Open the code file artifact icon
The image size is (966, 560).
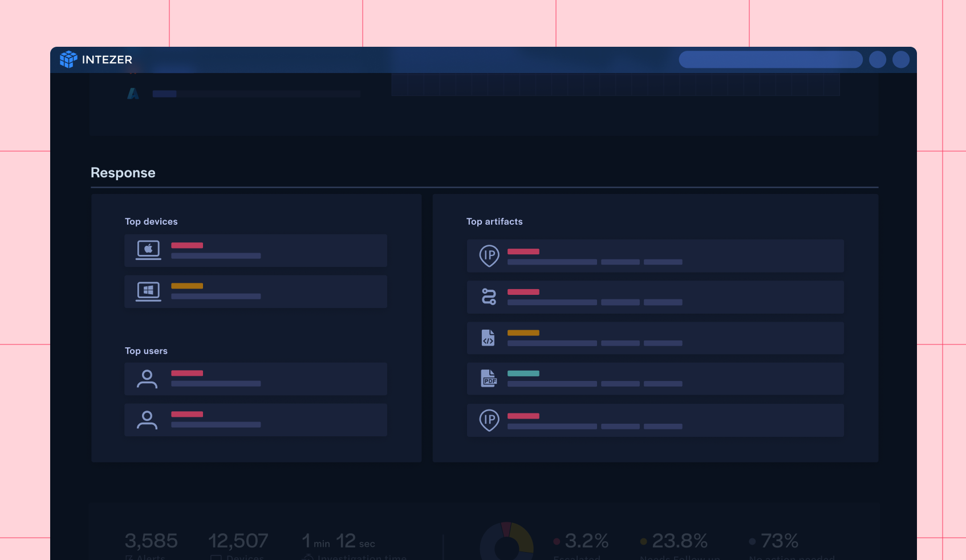[488, 338]
